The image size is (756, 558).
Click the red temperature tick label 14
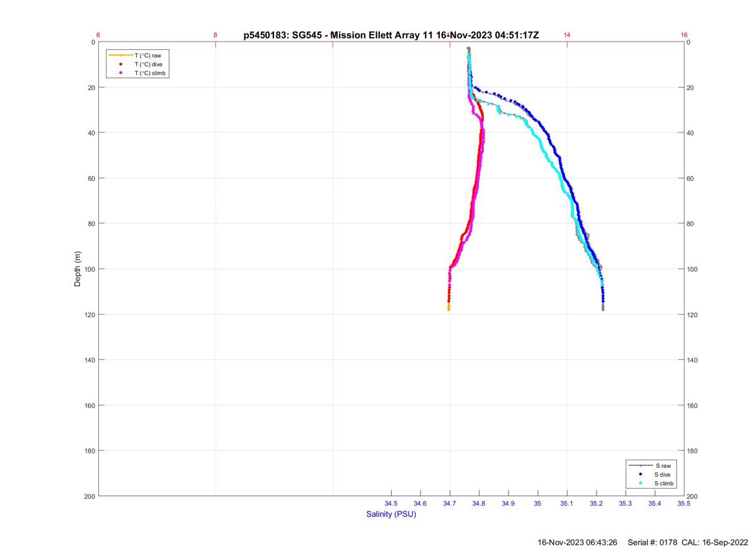[567, 35]
